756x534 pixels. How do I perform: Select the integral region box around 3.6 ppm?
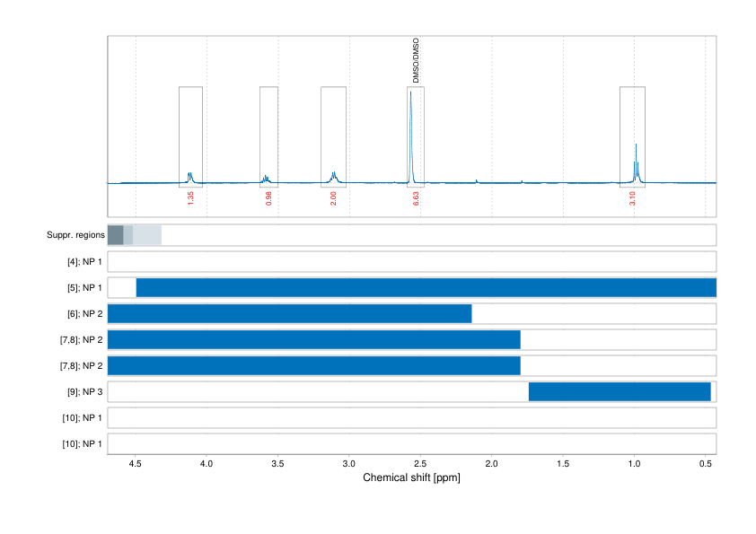pos(267,135)
